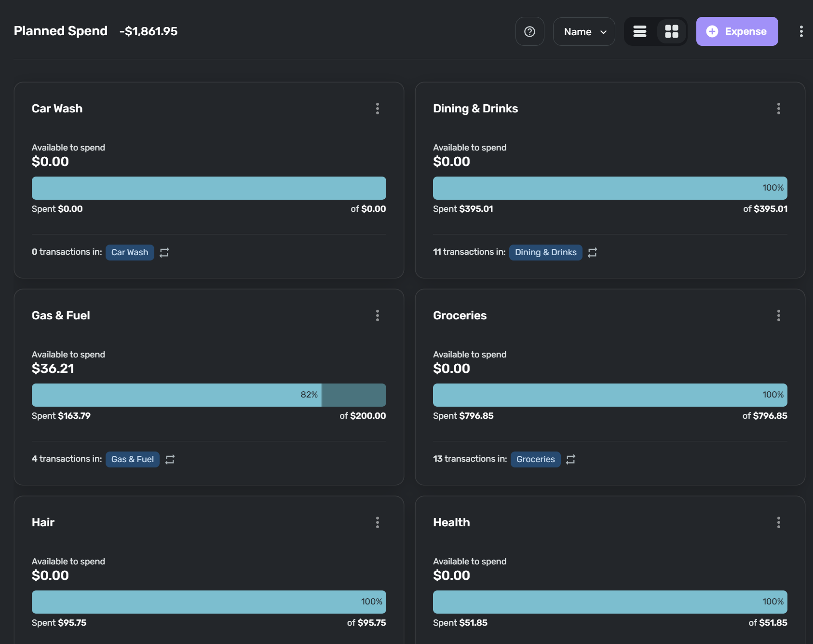This screenshot has height=644, width=813.
Task: Click the Dining & Drinks 100% progress bar
Action: pos(610,188)
